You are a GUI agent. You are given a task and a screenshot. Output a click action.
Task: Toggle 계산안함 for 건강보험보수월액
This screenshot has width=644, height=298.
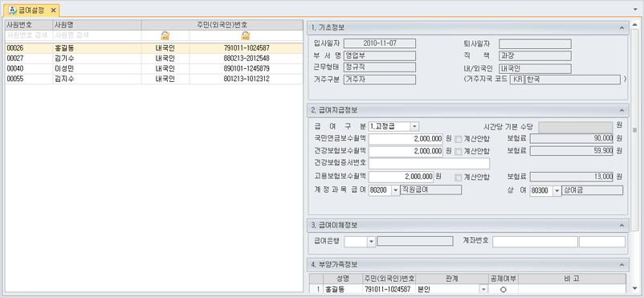coord(459,151)
